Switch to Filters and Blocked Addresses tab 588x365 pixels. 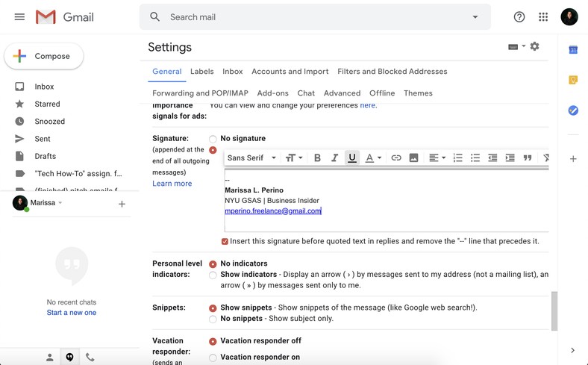392,72
